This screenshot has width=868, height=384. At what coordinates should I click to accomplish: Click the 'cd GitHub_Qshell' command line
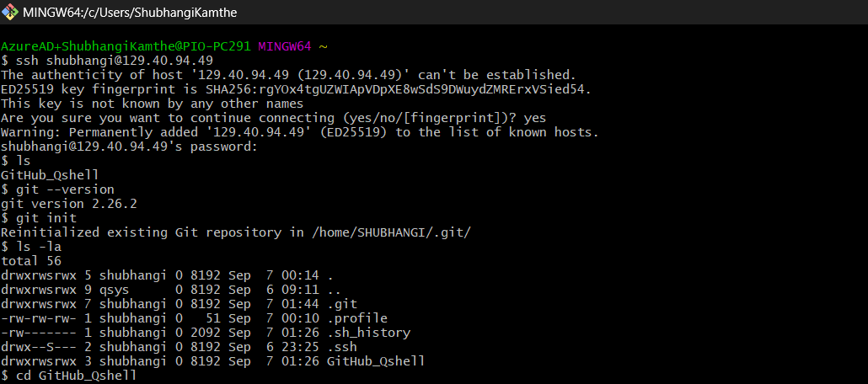[x=76, y=376]
